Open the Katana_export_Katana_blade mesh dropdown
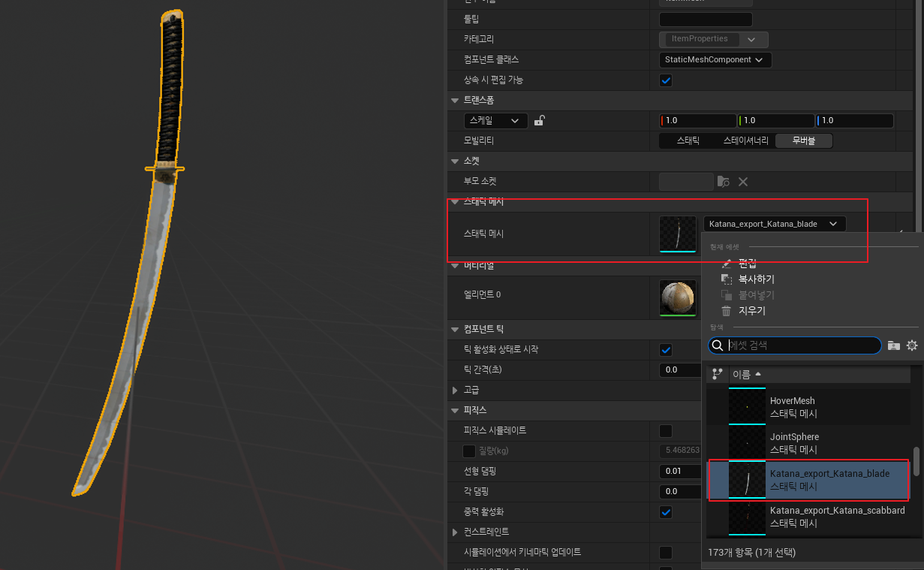Image resolution: width=924 pixels, height=570 pixels. click(775, 224)
